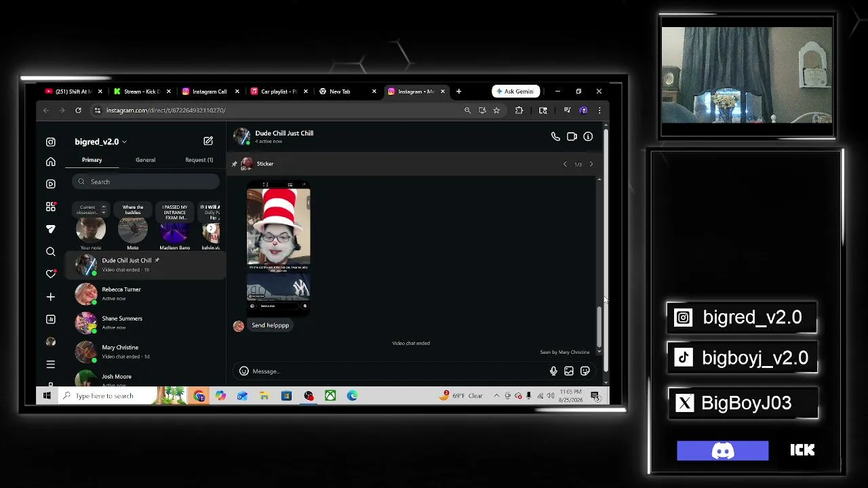Open the Madison Bano note avatar

tap(175, 230)
